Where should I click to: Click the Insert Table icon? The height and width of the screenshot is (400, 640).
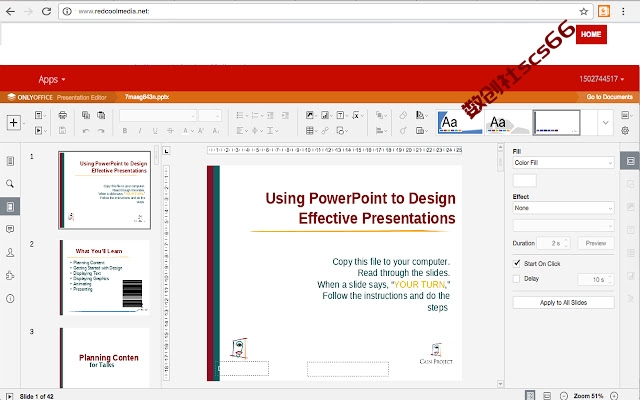tap(311, 131)
